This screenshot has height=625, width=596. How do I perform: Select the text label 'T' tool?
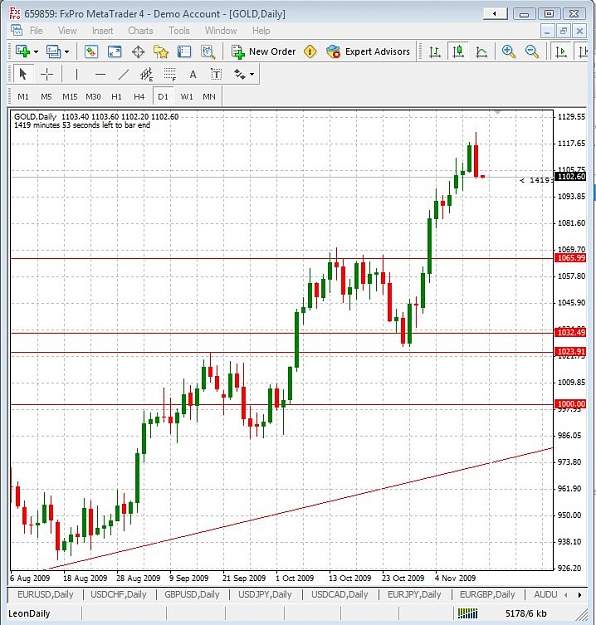click(x=216, y=74)
